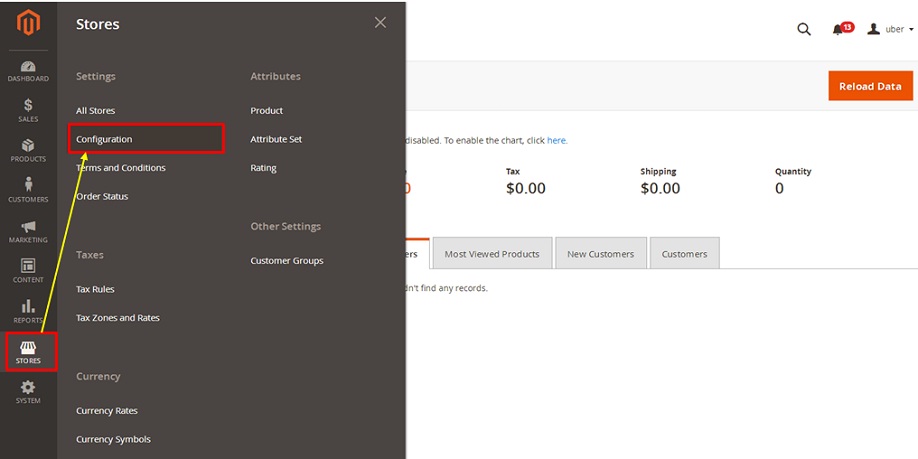
Task: Click the search magnifier icon
Action: 804,29
